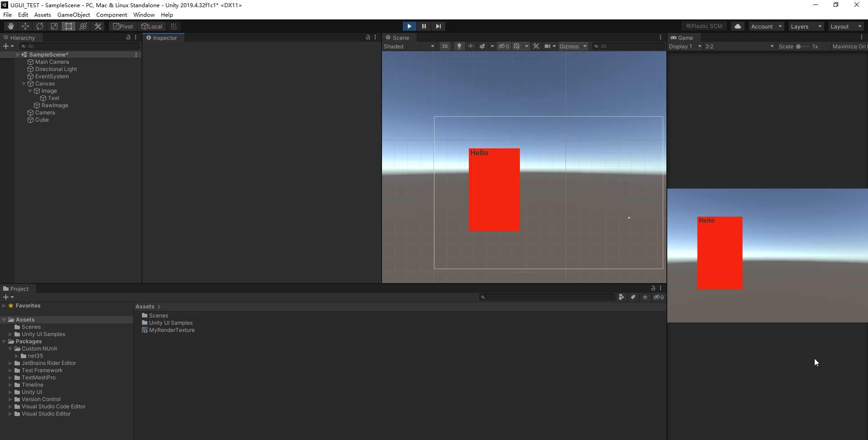The height and width of the screenshot is (440, 868).
Task: Open the custom editor tools
Action: point(98,26)
